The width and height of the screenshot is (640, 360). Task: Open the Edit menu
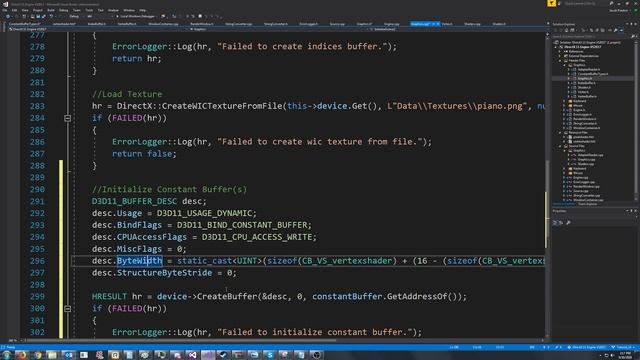[14, 10]
